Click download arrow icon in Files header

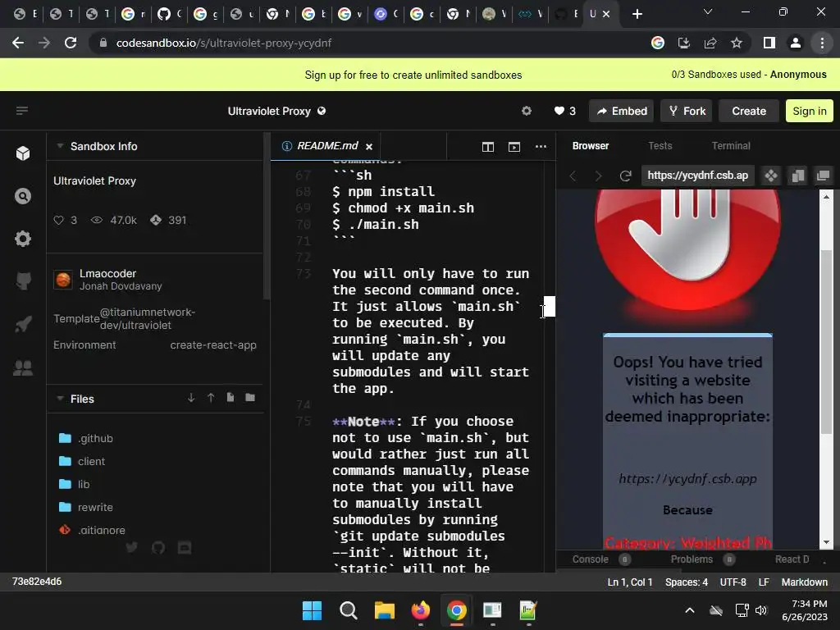(x=190, y=398)
